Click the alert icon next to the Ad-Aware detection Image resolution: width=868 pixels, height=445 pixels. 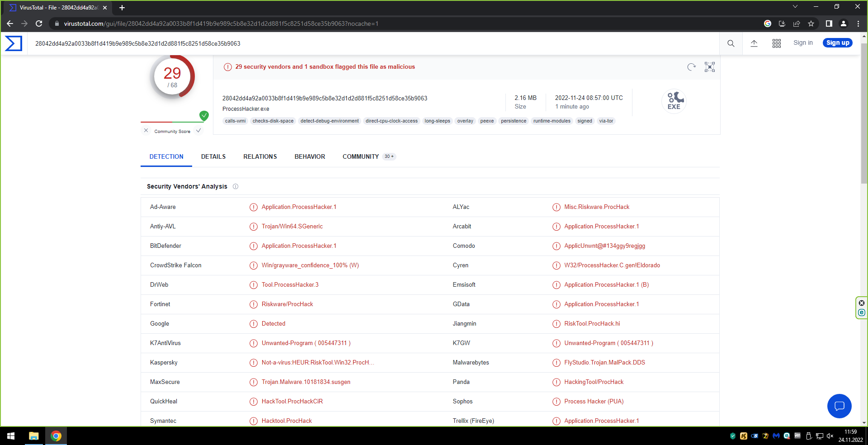tap(254, 207)
